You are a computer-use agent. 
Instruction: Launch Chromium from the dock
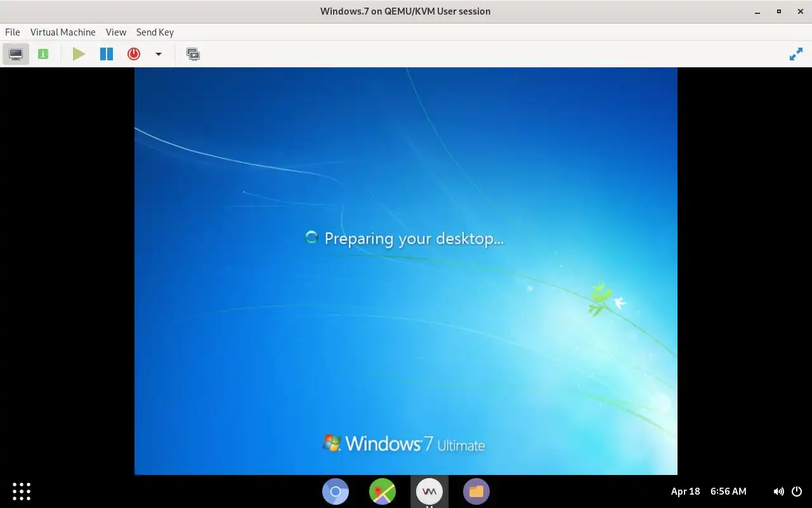pyautogui.click(x=336, y=491)
